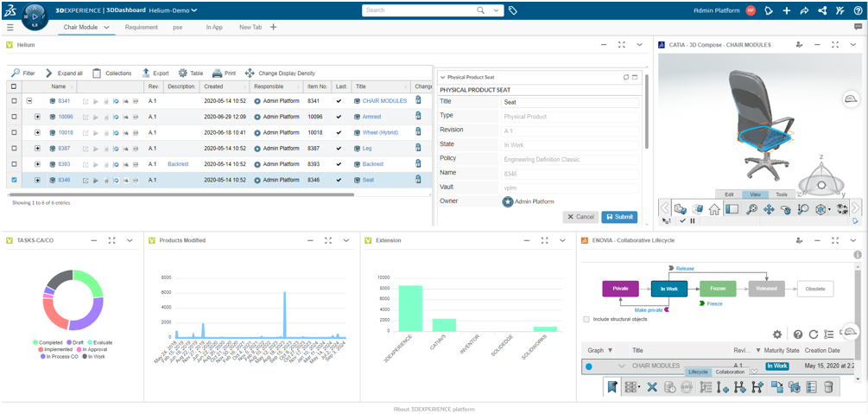Click the info icon in ENOVIA widget
Viewport: 868px width, 414px height.
click(858, 255)
